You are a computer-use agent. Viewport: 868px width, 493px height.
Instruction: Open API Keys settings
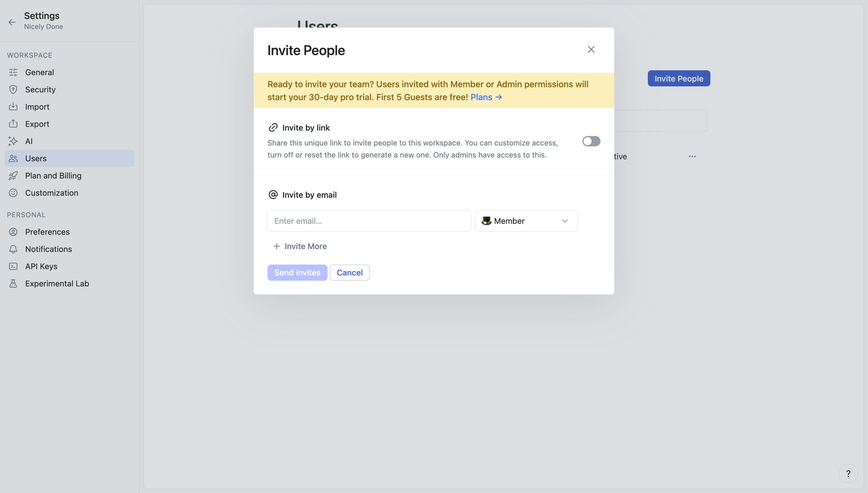click(x=41, y=266)
